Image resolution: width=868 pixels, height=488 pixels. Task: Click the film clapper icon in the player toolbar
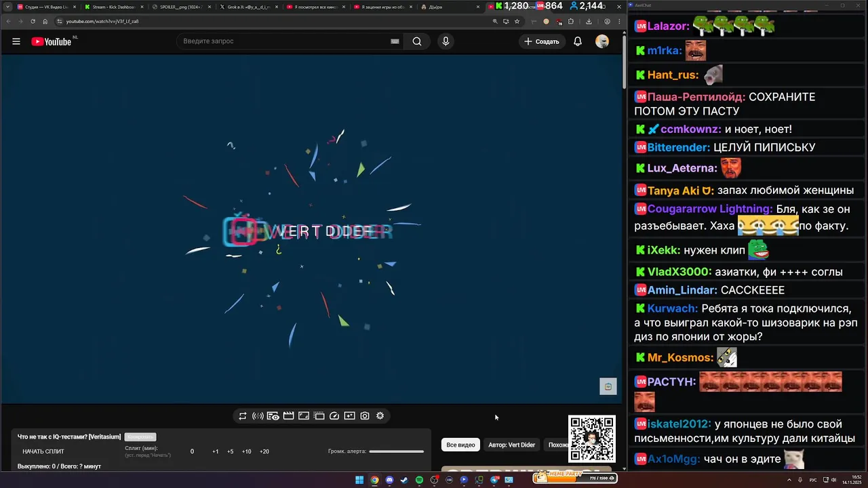288,416
